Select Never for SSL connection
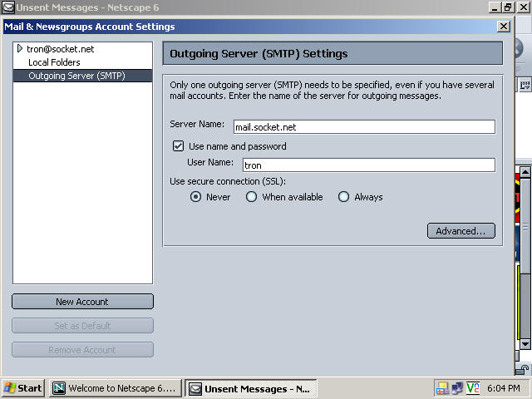 point(195,197)
